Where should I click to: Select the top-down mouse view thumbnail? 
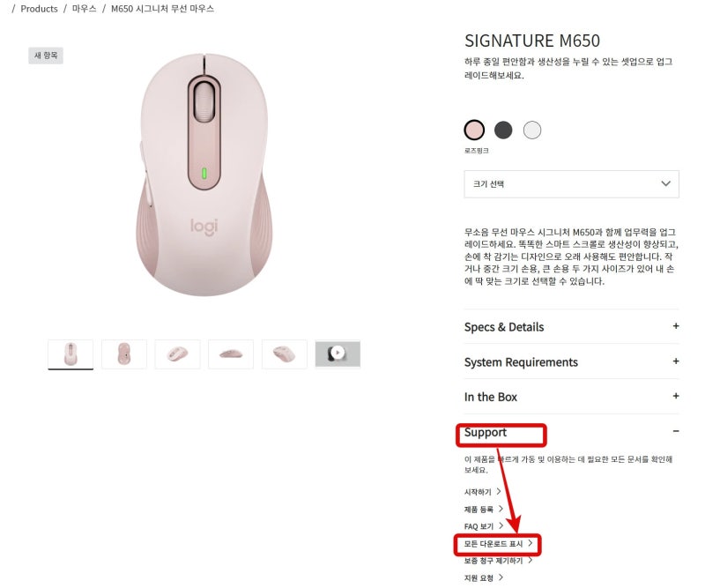123,354
